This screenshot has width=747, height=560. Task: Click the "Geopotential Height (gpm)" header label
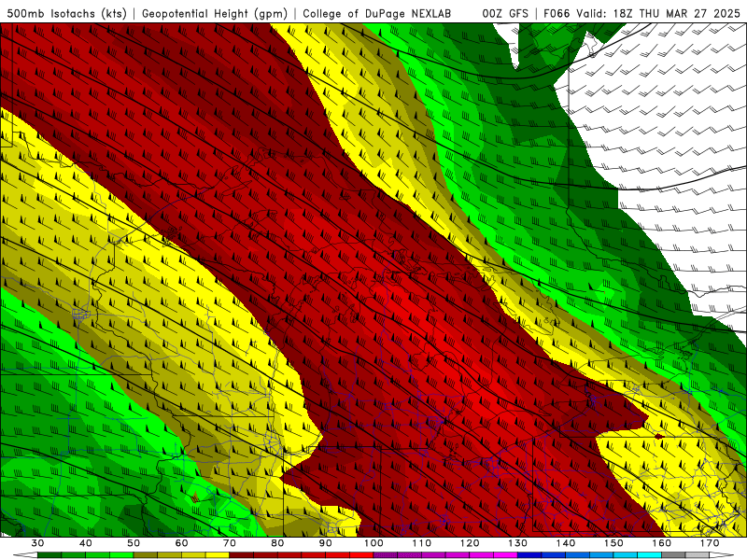[x=215, y=13]
